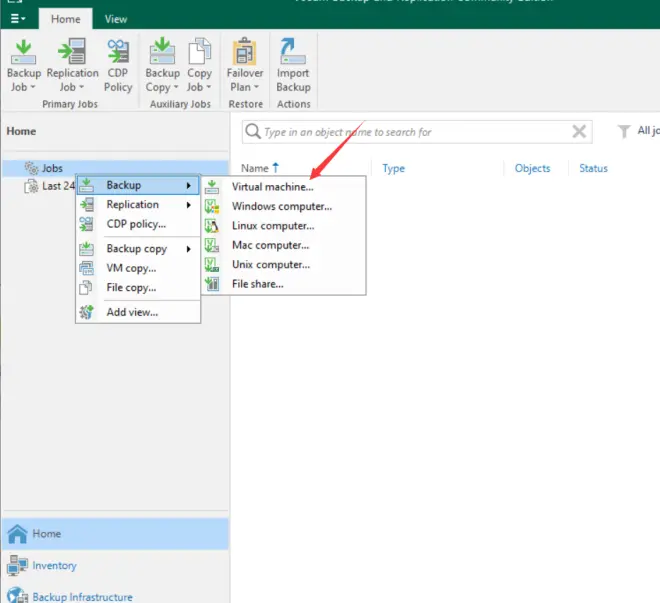Viewport: 660px width, 603px height.
Task: Click the Last 24 hours tree icon
Action: 31,186
